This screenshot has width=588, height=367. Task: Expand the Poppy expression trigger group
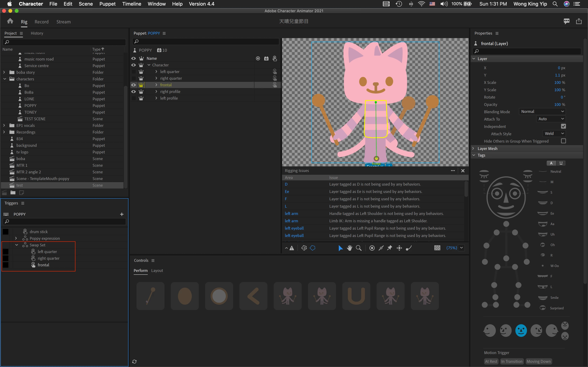click(16, 238)
